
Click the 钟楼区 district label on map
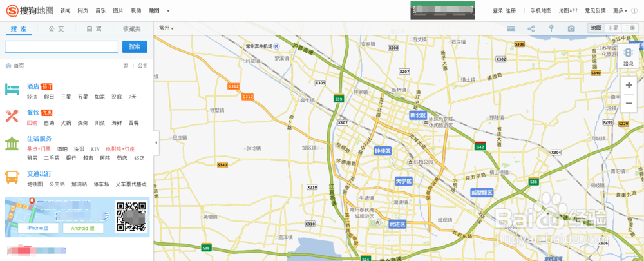click(x=383, y=151)
